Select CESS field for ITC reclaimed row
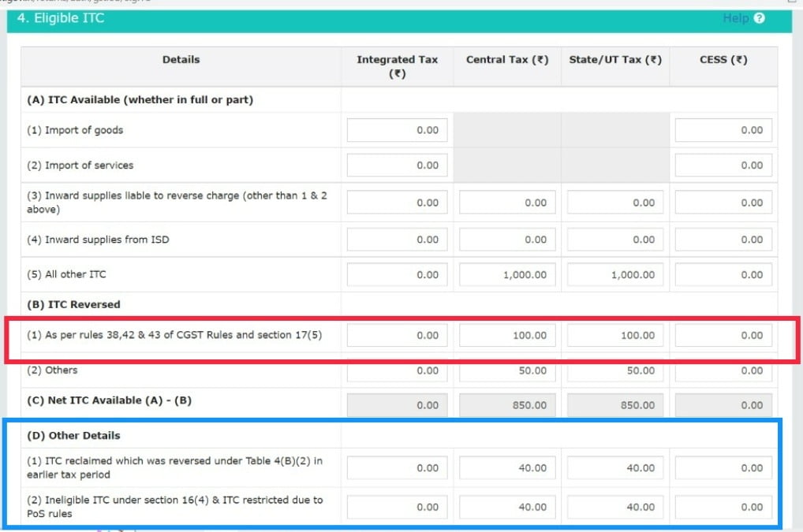The width and height of the screenshot is (803, 532). (x=723, y=468)
